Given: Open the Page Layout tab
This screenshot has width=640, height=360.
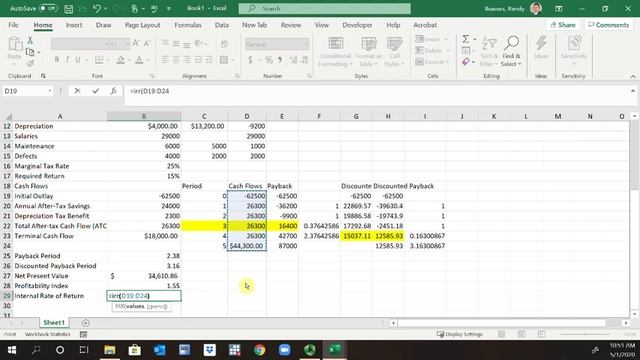Looking at the screenshot, I should 142,25.
